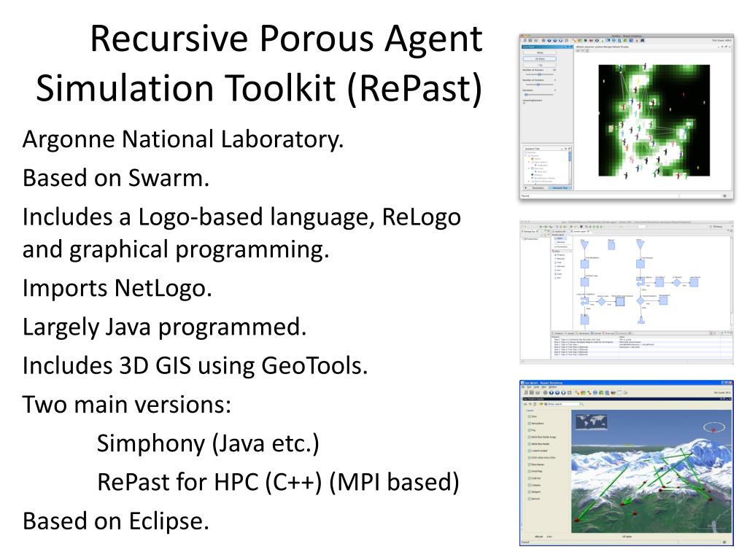Open File menu in geo model window
The height and width of the screenshot is (560, 747).
(x=523, y=387)
